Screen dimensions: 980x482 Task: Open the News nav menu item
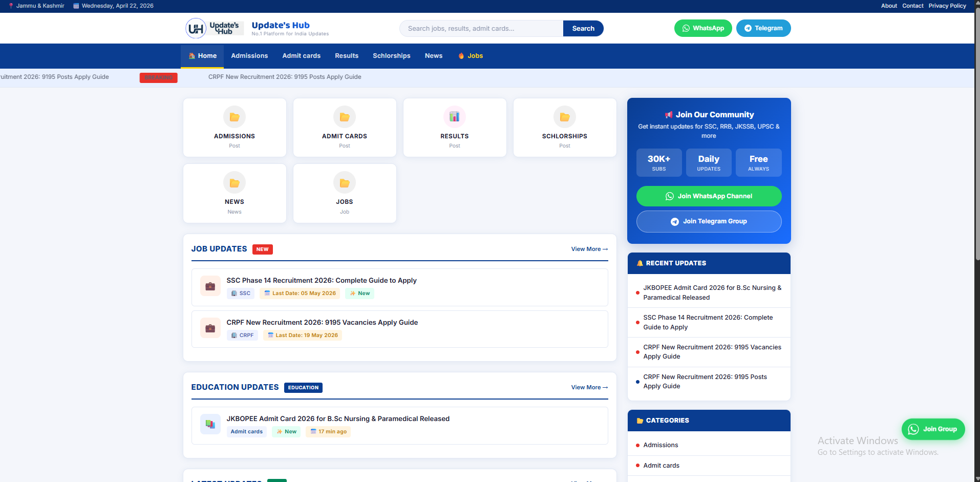point(434,56)
